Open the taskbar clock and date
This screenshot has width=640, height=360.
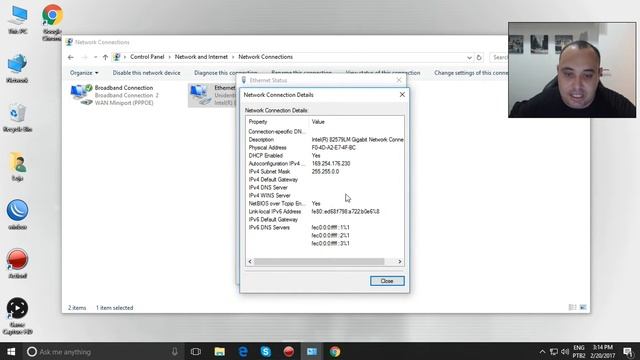point(602,351)
